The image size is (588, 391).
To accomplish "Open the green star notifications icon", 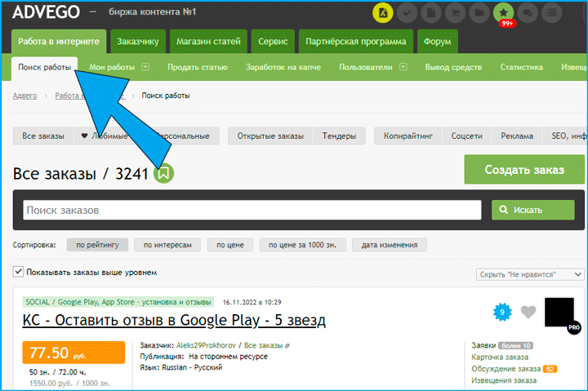I will 504,13.
